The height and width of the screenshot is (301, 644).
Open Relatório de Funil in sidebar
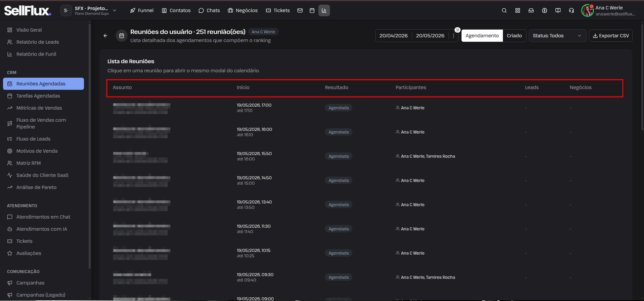pyautogui.click(x=43, y=54)
